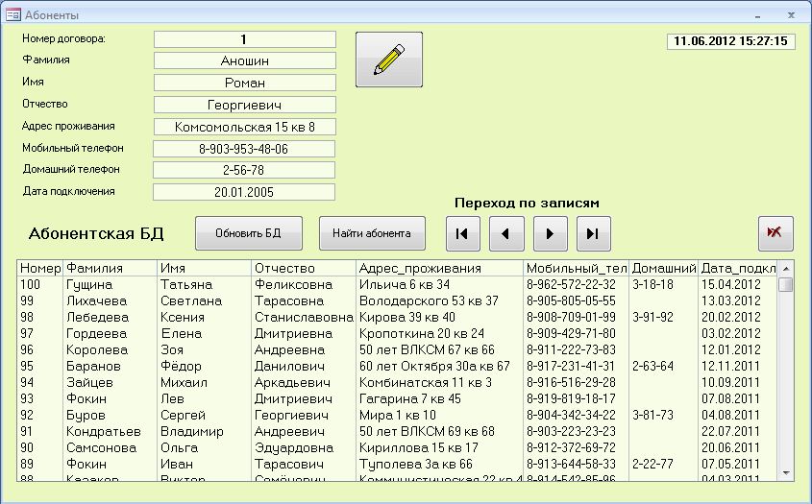Click the connection date field 20.01.2005
Image resolution: width=812 pixels, height=504 pixels.
244,192
